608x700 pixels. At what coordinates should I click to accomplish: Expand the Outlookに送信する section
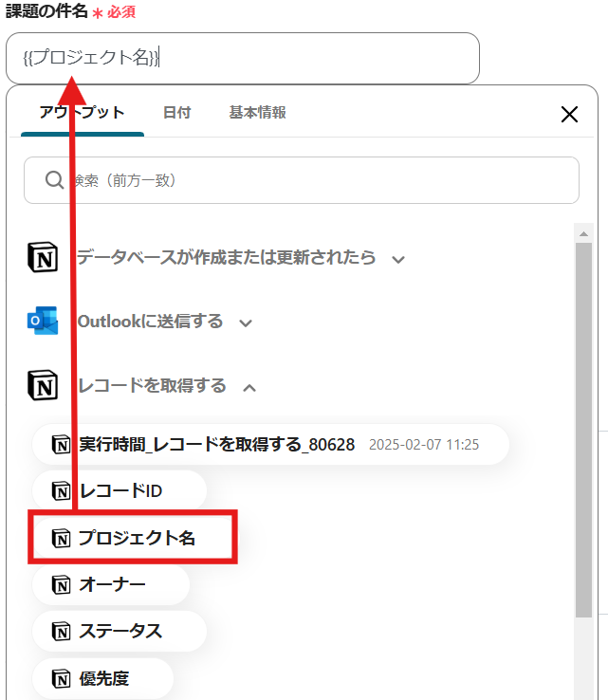(x=246, y=322)
